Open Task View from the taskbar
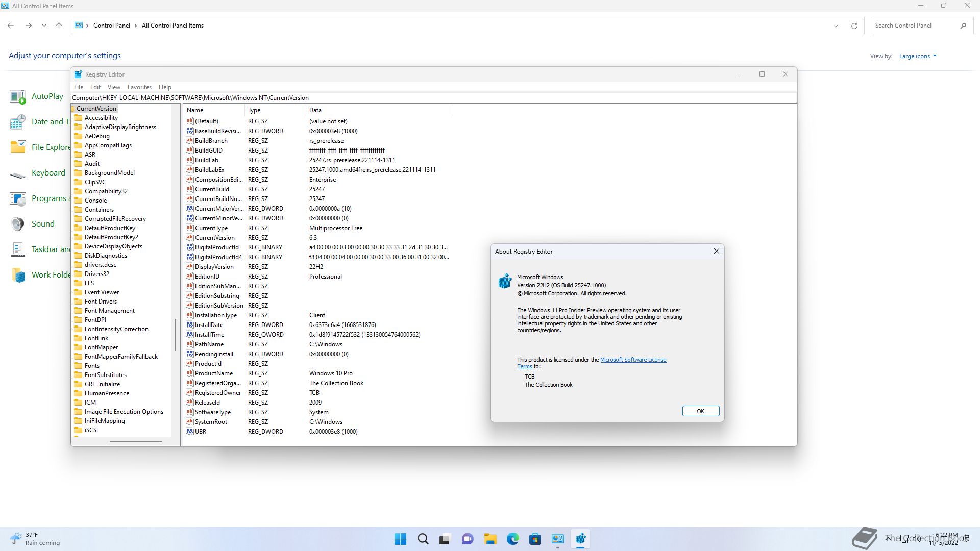This screenshot has height=551, width=980. (445, 539)
